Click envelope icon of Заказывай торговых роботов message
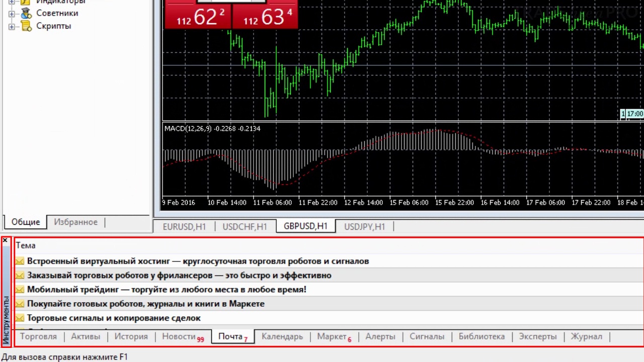Screen dimensions: 644x362 pos(20,276)
